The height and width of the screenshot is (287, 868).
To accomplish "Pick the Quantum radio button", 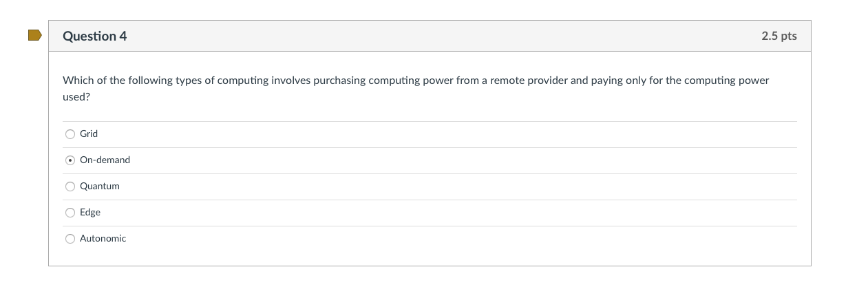I will click(x=70, y=187).
